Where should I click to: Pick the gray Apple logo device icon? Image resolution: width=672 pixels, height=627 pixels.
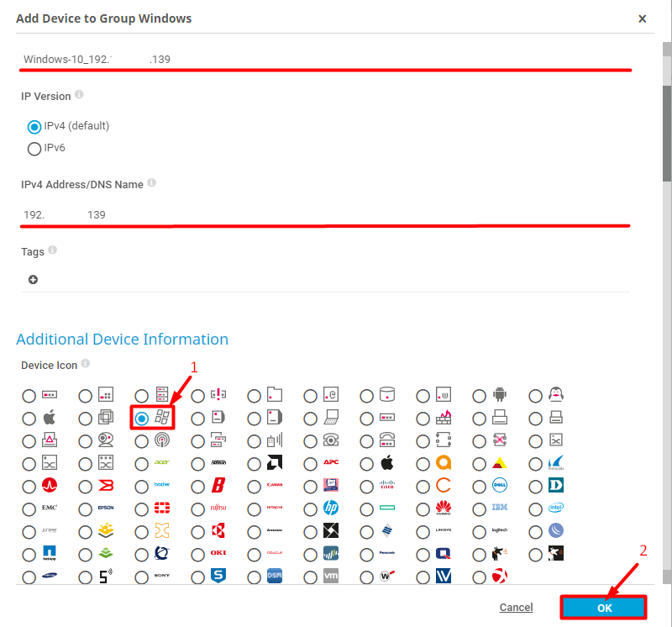50,417
